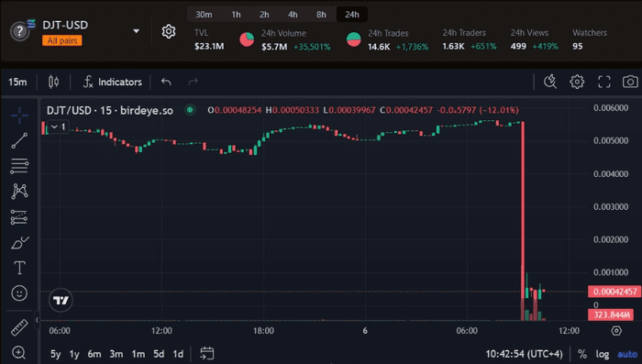Set chart range to 1m
Viewport: 642px width, 364px height.
tap(138, 354)
